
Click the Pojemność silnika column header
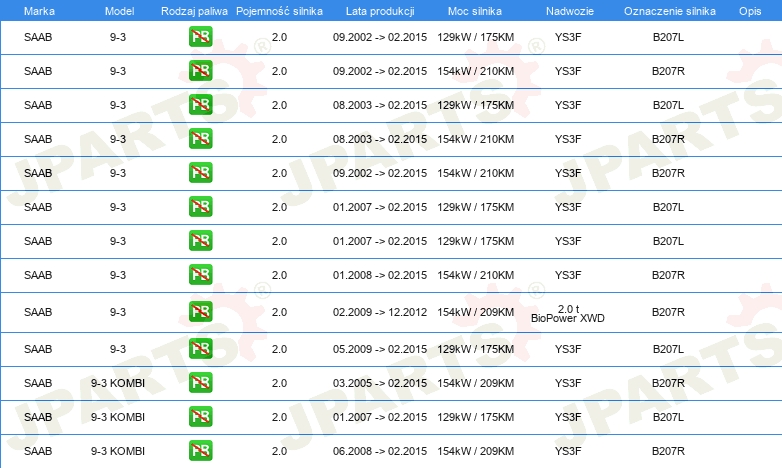(x=279, y=11)
